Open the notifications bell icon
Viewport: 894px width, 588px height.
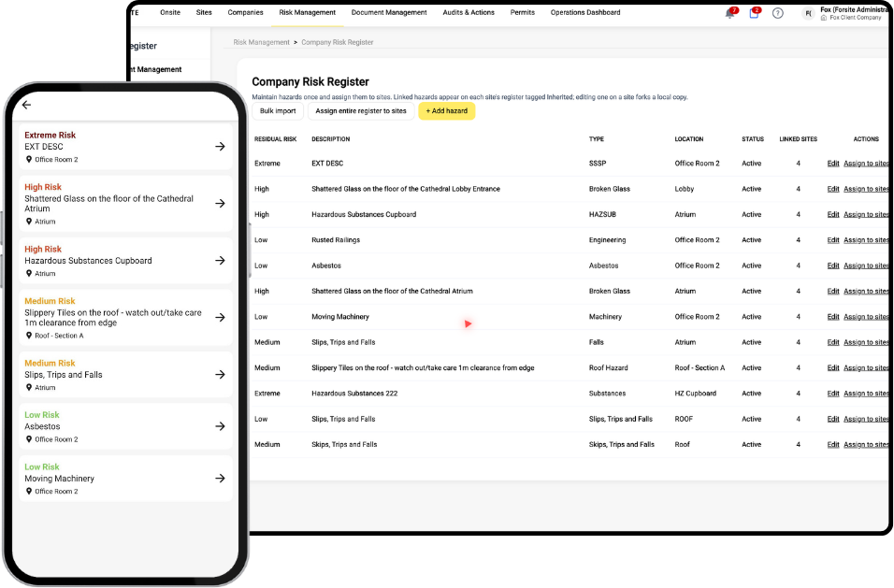coord(729,14)
